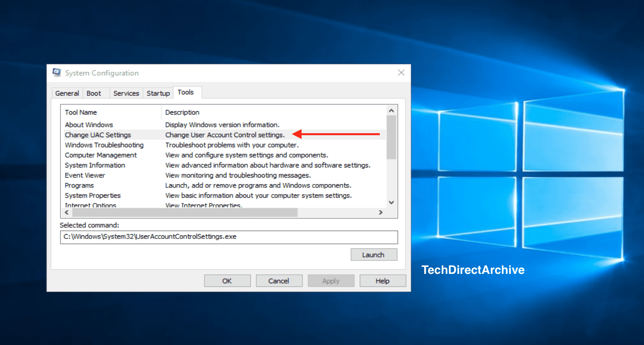Switch to the Services tab
Viewport: 644px width, 345px height.
[126, 93]
